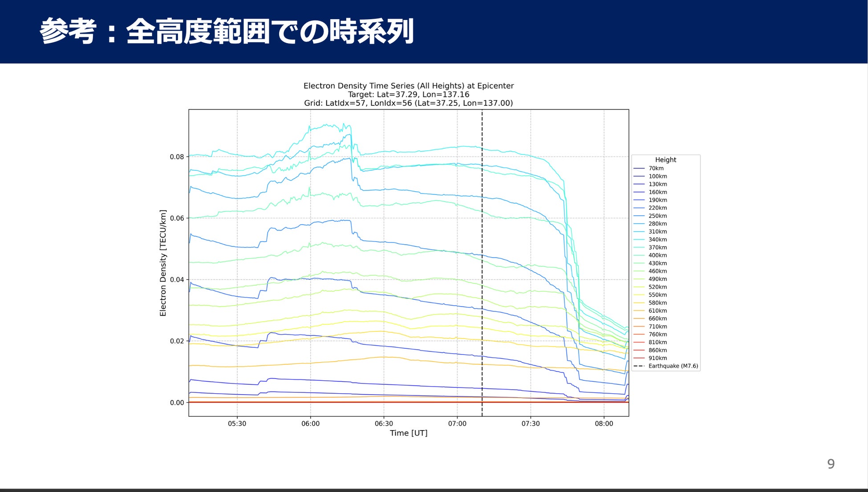Screen dimensions: 868x492
Task: Click the 0.08 y-axis tick label
Action: coord(177,157)
